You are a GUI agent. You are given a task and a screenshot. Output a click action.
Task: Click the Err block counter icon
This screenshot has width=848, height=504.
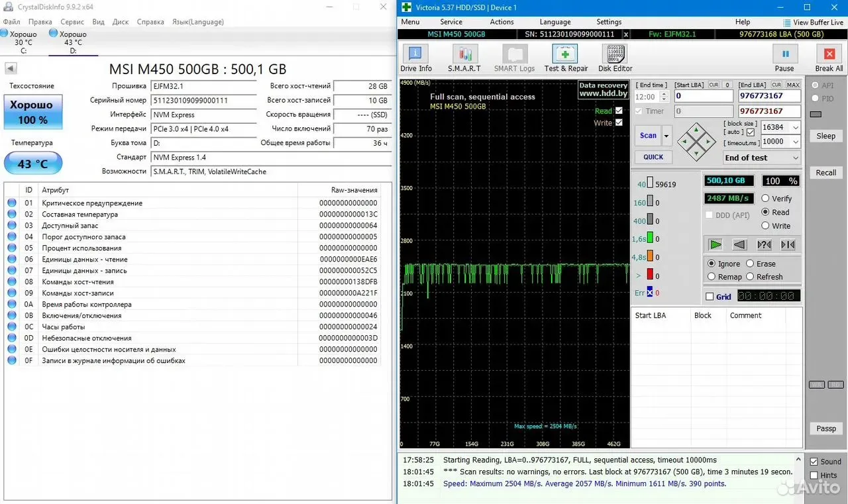650,293
